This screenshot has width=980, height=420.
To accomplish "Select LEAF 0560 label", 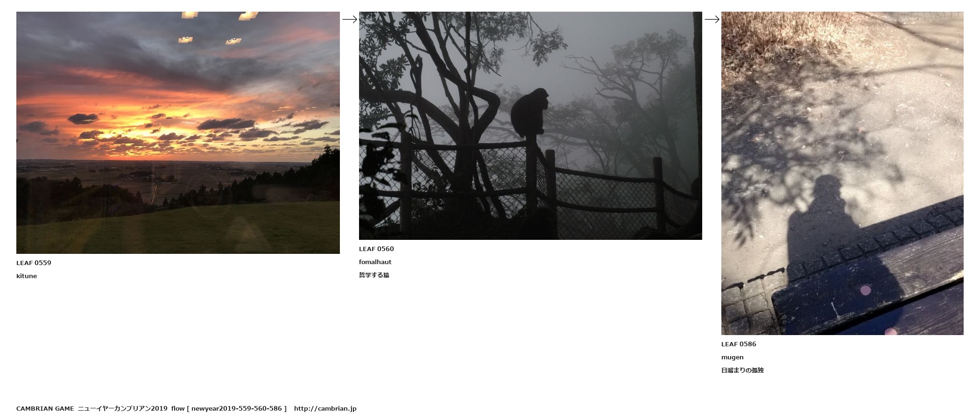I will (x=376, y=249).
